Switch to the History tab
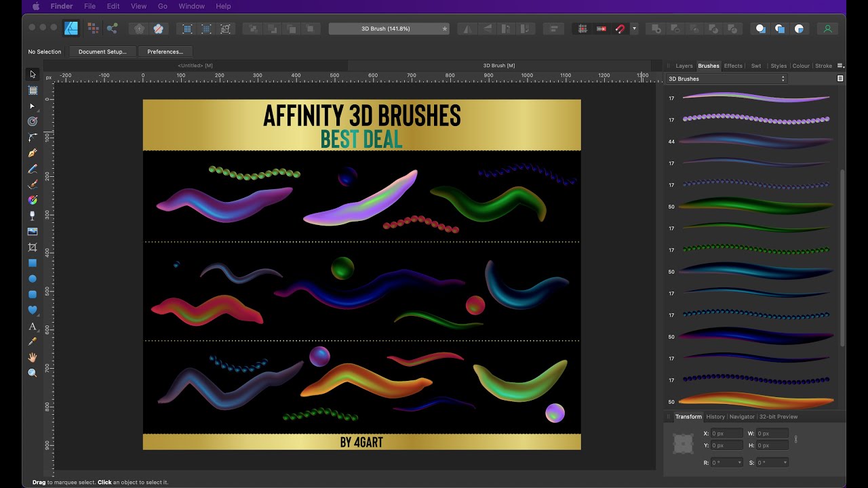 pos(715,417)
